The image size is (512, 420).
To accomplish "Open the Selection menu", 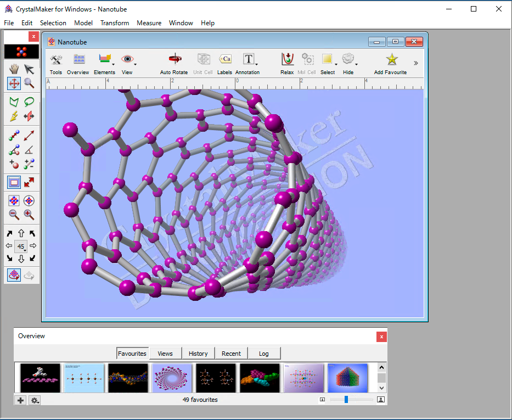I will (x=53, y=23).
